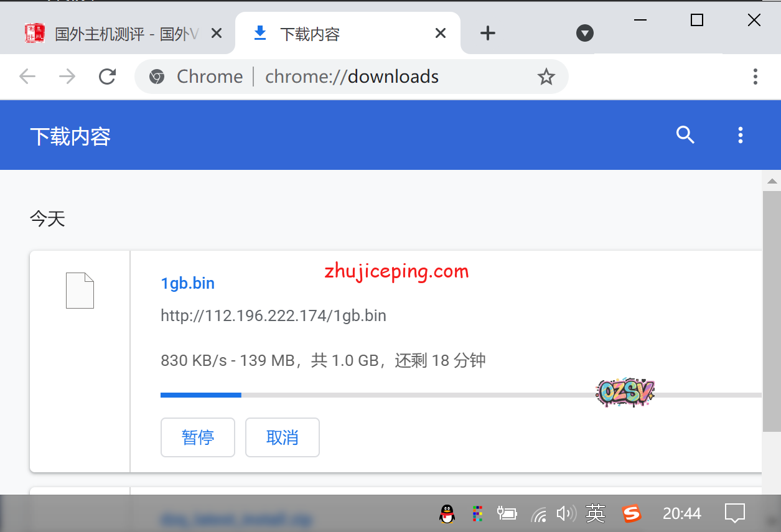Open the volume speaker tray control
The width and height of the screenshot is (781, 532).
point(564,513)
